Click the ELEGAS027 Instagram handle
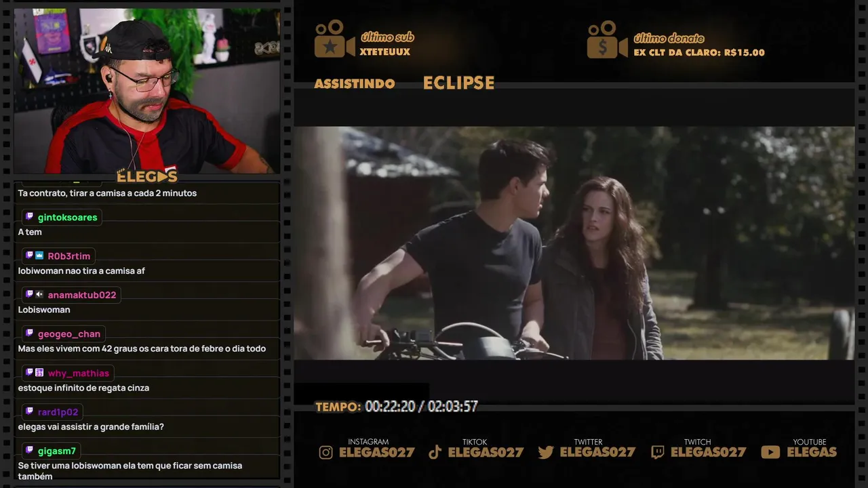Viewport: 868px width, 488px height. (x=377, y=452)
